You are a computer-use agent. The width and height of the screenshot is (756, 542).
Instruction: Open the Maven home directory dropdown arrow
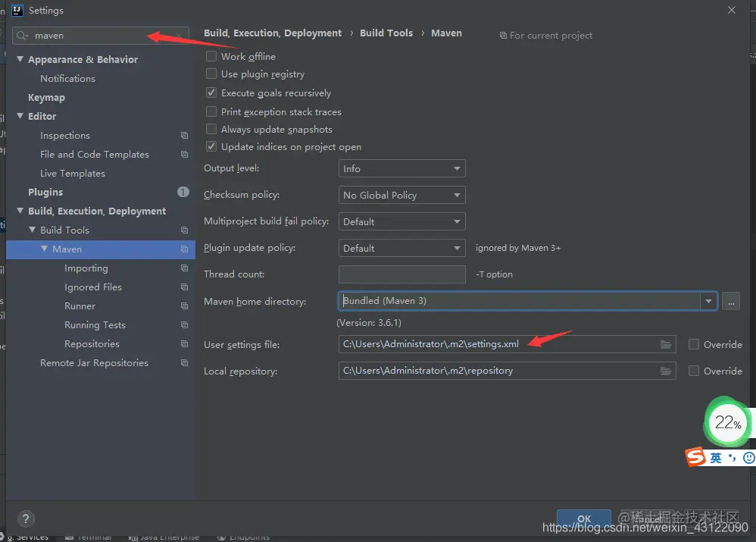pos(708,301)
